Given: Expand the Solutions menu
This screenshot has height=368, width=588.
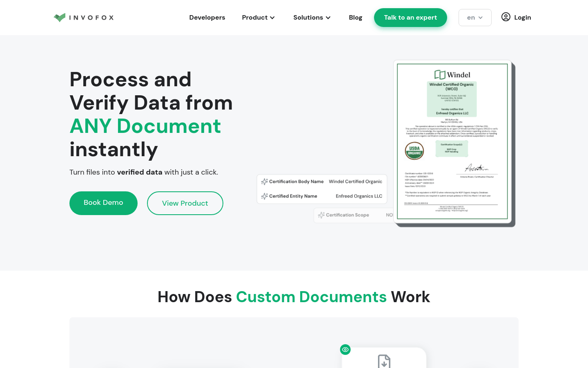Looking at the screenshot, I should tap(312, 18).
